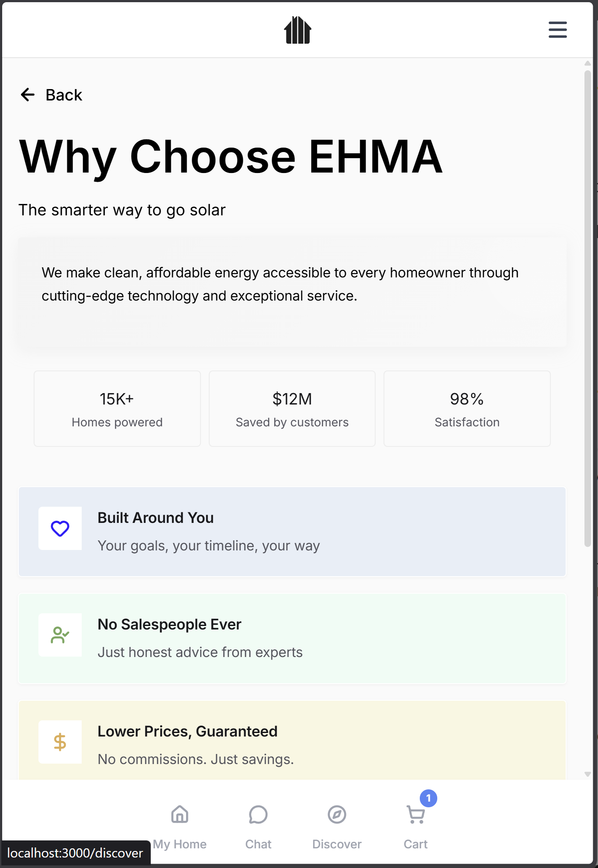Click the EHMA logo
This screenshot has width=598, height=868.
pyautogui.click(x=298, y=29)
